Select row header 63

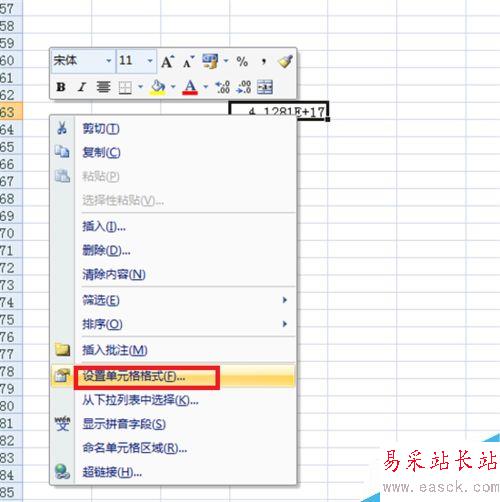click(11, 112)
